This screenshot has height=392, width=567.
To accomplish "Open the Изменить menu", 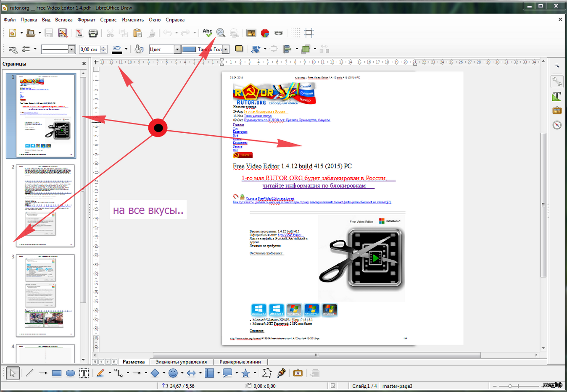I will pos(132,20).
